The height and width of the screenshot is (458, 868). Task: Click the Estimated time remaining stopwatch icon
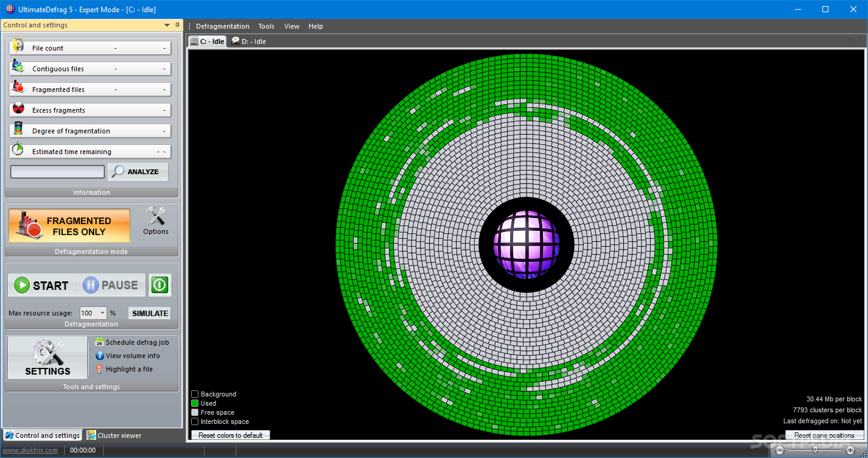(x=18, y=150)
